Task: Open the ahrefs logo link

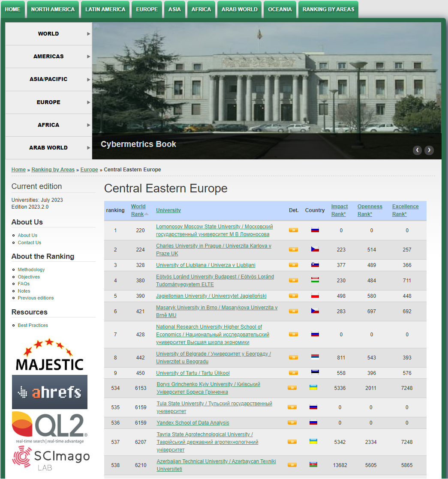Action: (49, 392)
